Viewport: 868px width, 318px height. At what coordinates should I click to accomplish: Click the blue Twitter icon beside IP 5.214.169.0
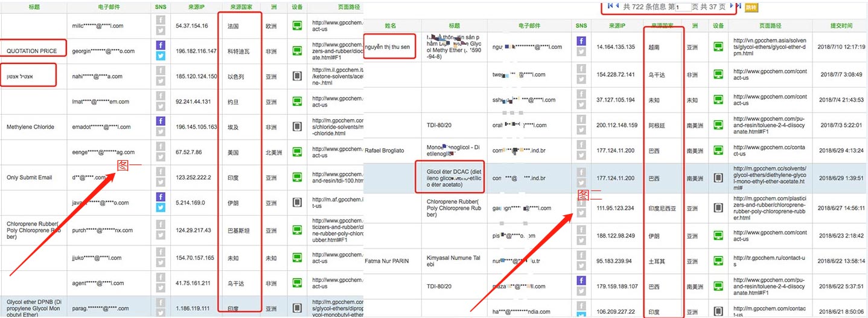tap(161, 207)
